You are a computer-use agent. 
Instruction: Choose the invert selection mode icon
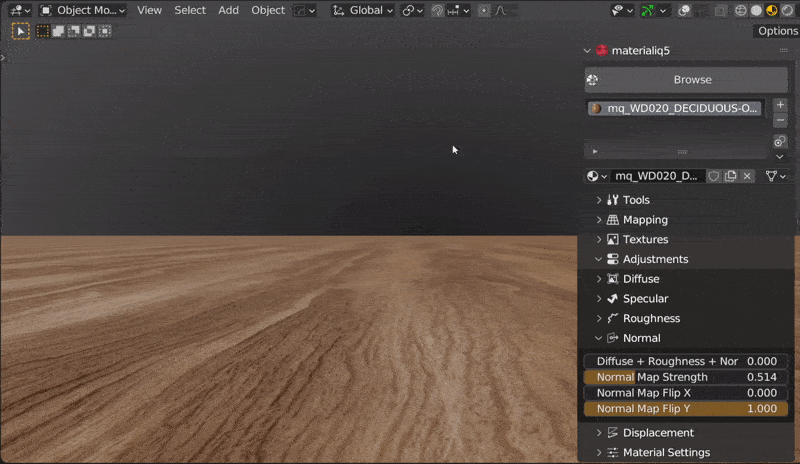[x=89, y=31]
